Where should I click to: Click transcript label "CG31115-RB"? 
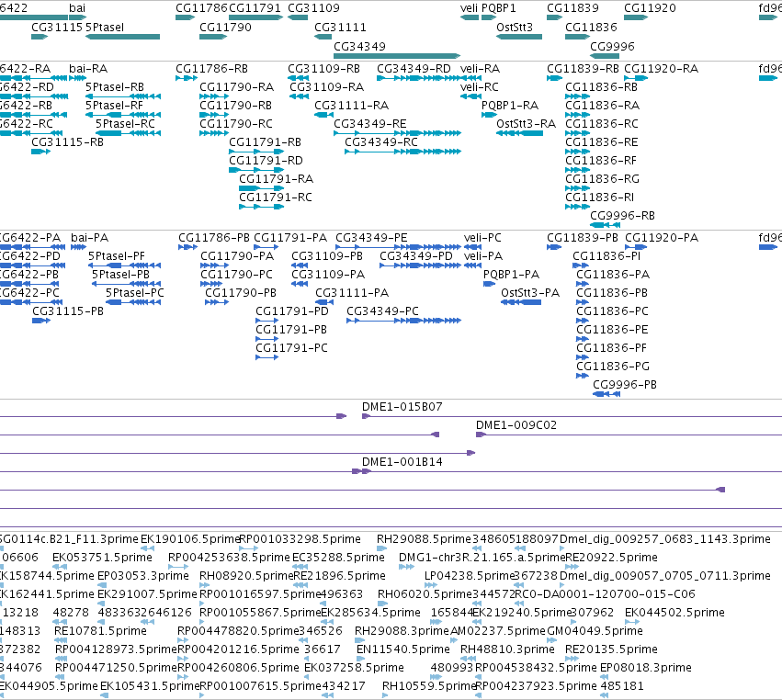pyautogui.click(x=67, y=142)
